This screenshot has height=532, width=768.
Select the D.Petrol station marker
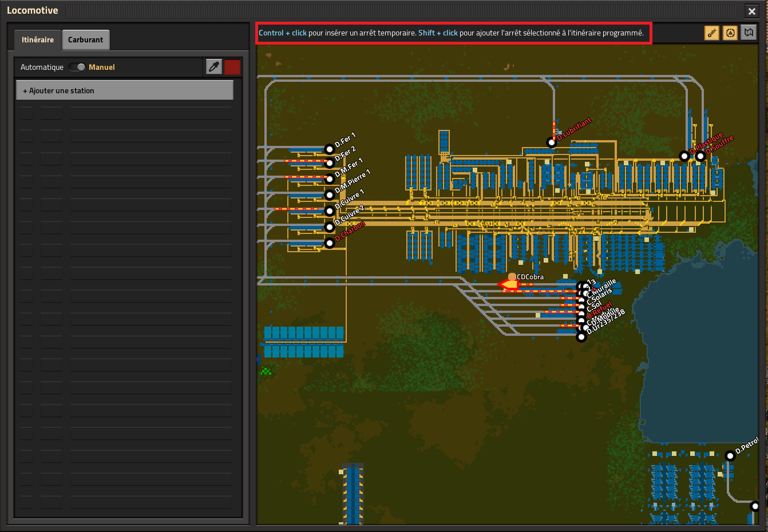(730, 455)
